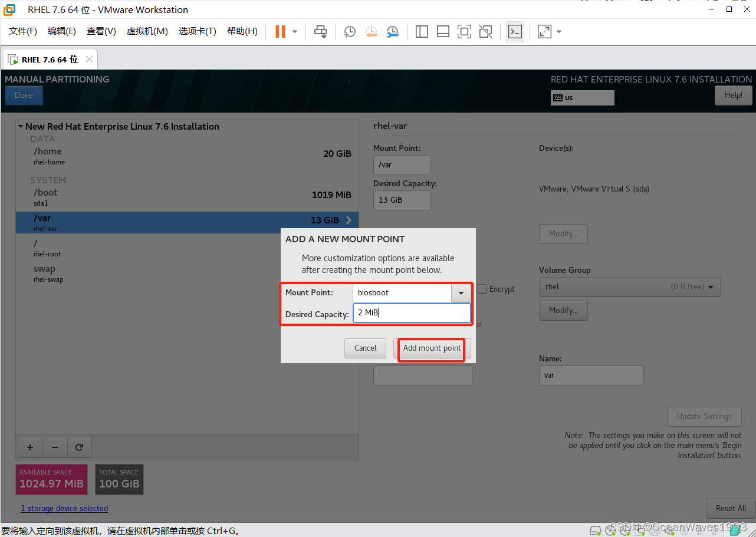The width and height of the screenshot is (756, 537).
Task: Select the RHEL 7.6 64 位 tab
Action: coord(50,60)
